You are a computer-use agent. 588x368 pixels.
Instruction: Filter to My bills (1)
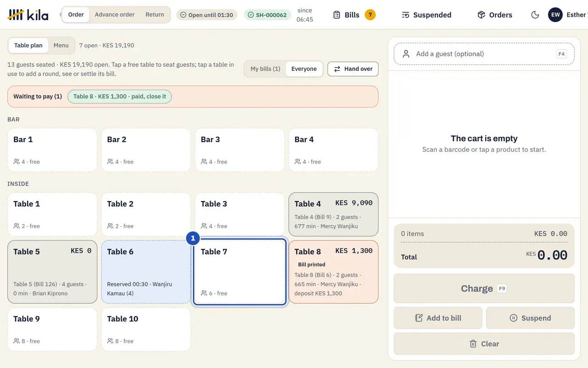(x=266, y=69)
